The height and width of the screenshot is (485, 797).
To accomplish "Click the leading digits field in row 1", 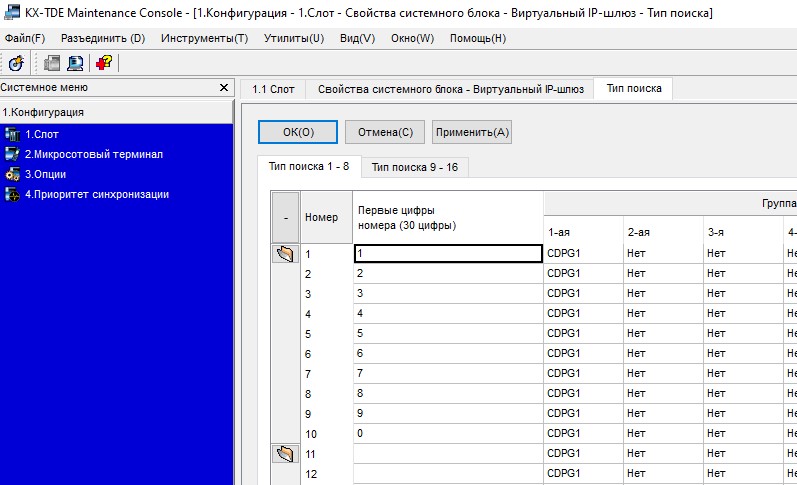I will [x=448, y=254].
